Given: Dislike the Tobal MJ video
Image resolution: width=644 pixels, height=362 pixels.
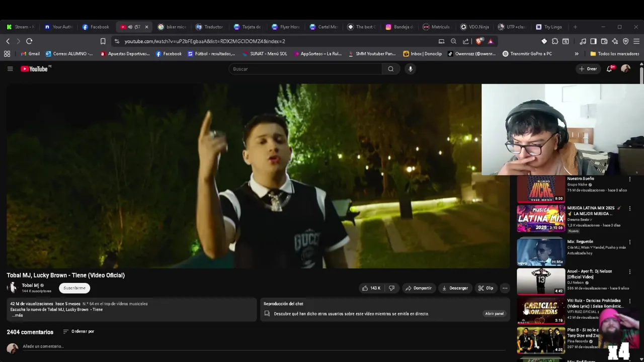Looking at the screenshot, I should click(391, 288).
